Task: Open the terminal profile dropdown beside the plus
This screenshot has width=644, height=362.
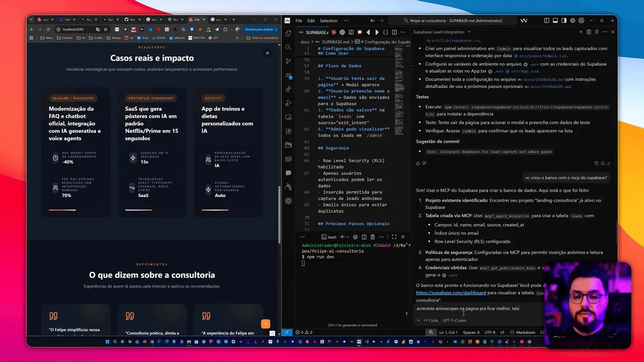Action: (x=348, y=237)
